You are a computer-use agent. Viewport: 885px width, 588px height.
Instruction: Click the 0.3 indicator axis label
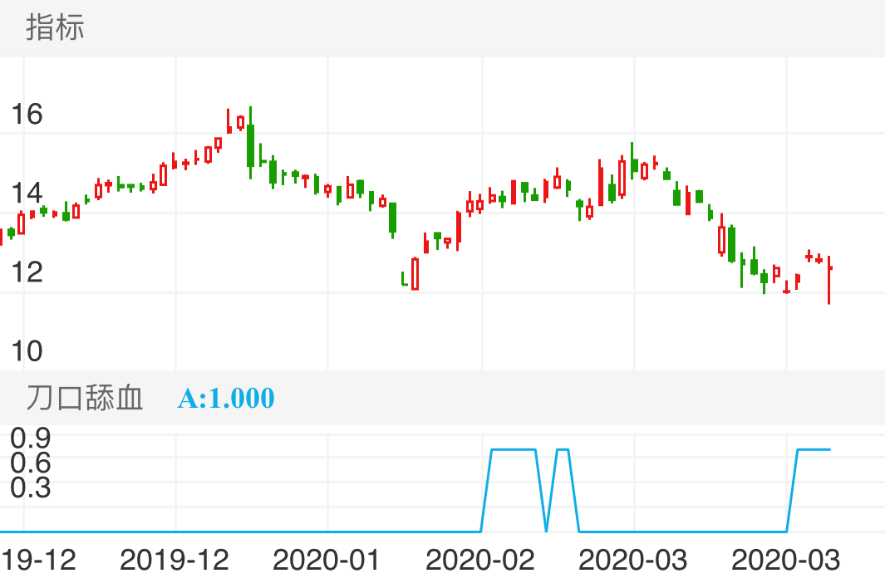point(31,488)
